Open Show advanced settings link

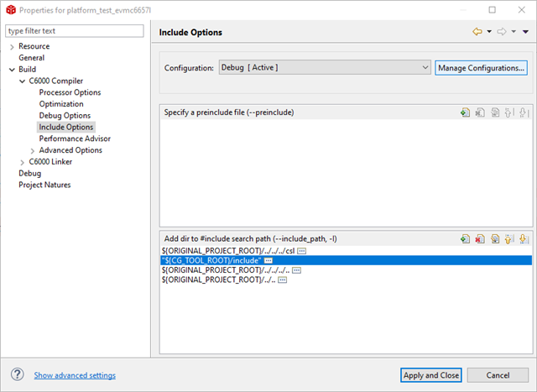75,375
